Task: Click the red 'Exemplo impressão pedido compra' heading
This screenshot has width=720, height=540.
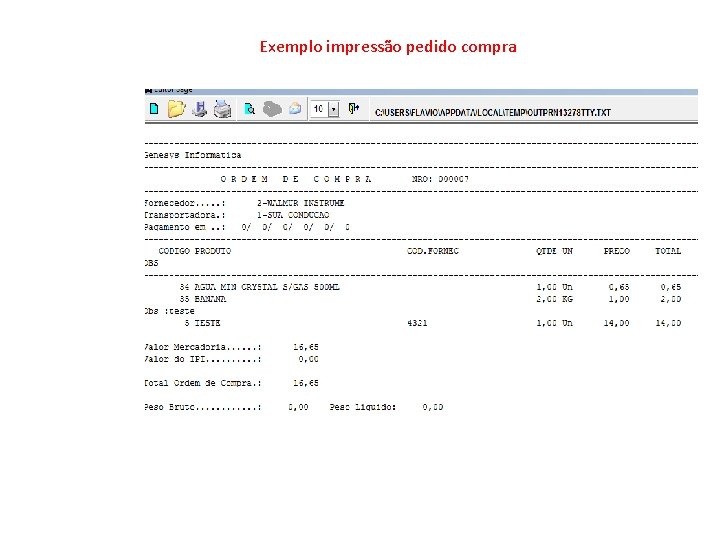Action: click(388, 47)
